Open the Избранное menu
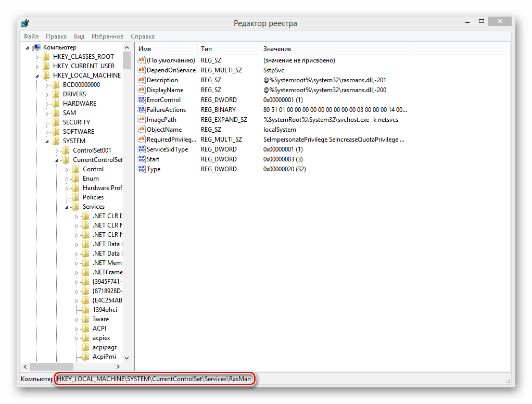This screenshot has width=532, height=404. click(x=108, y=36)
